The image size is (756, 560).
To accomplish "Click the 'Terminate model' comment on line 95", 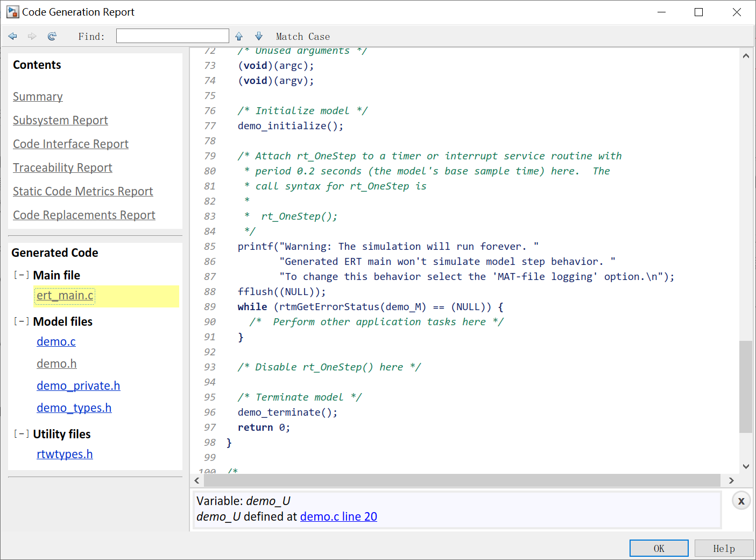I will (x=300, y=397).
